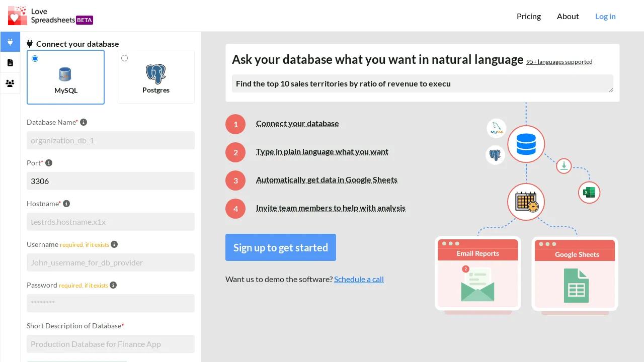Select the MySQL radio button
Screen dimensions: 644x362
pyautogui.click(x=35, y=59)
